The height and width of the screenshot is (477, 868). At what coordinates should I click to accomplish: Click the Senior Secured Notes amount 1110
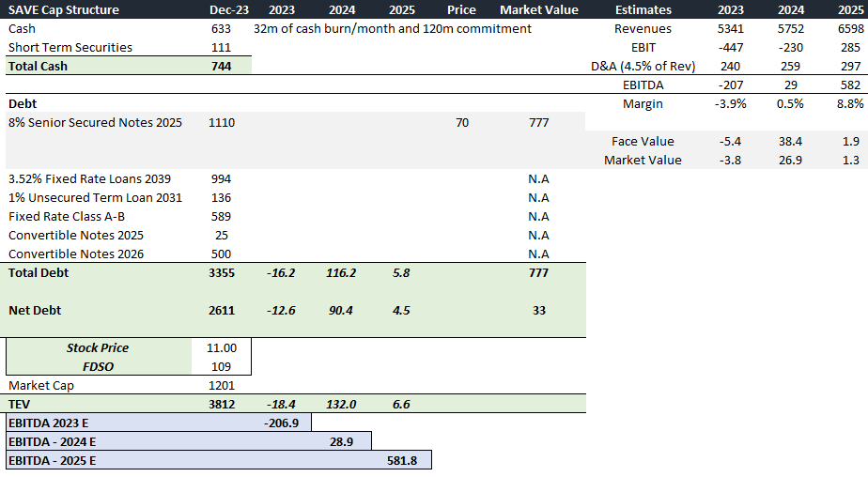tap(222, 123)
